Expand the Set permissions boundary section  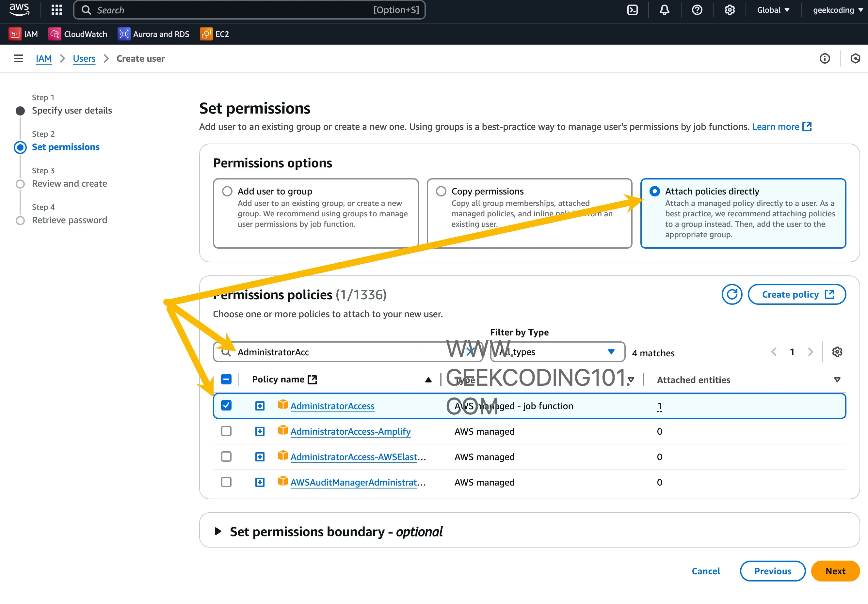(x=218, y=531)
